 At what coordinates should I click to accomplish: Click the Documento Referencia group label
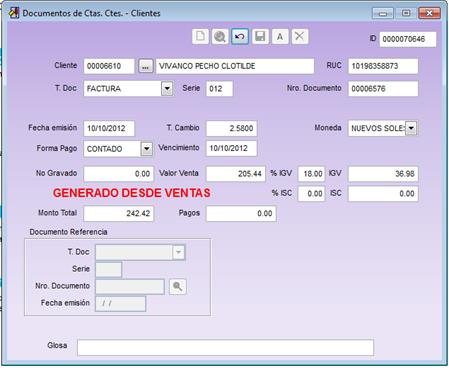click(68, 232)
